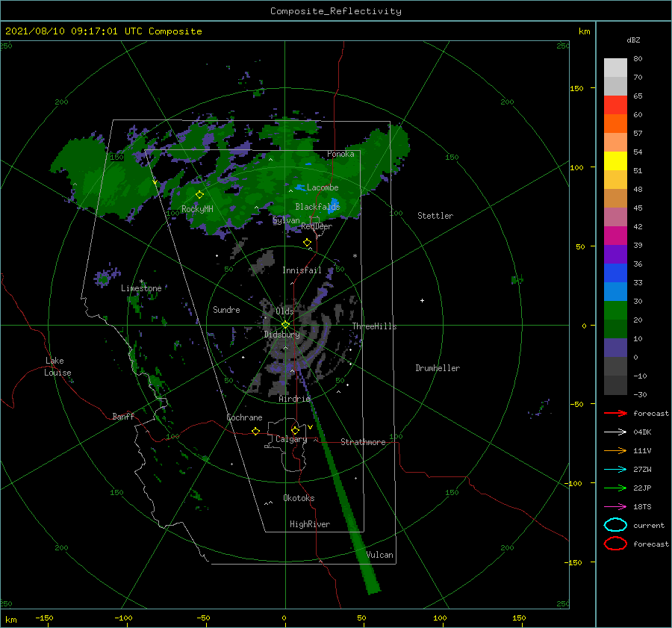Click the yellow diamond marker above Calgary
This screenshot has width=672, height=628.
(295, 430)
